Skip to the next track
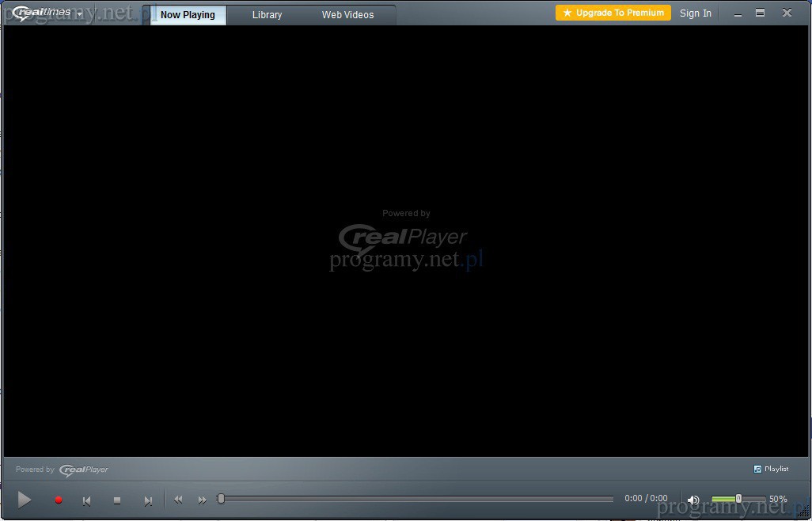Viewport: 812px width, 521px height. [x=147, y=500]
